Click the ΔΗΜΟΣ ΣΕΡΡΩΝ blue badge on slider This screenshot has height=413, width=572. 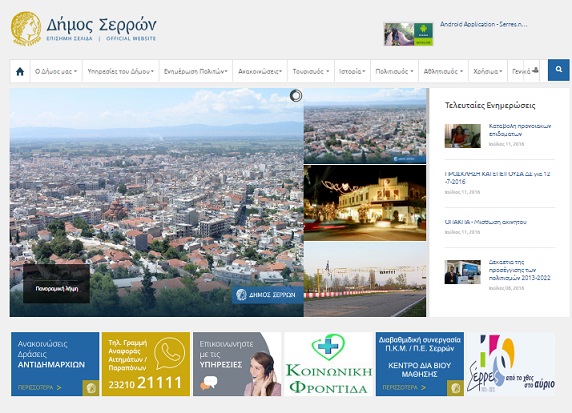pyautogui.click(x=268, y=295)
